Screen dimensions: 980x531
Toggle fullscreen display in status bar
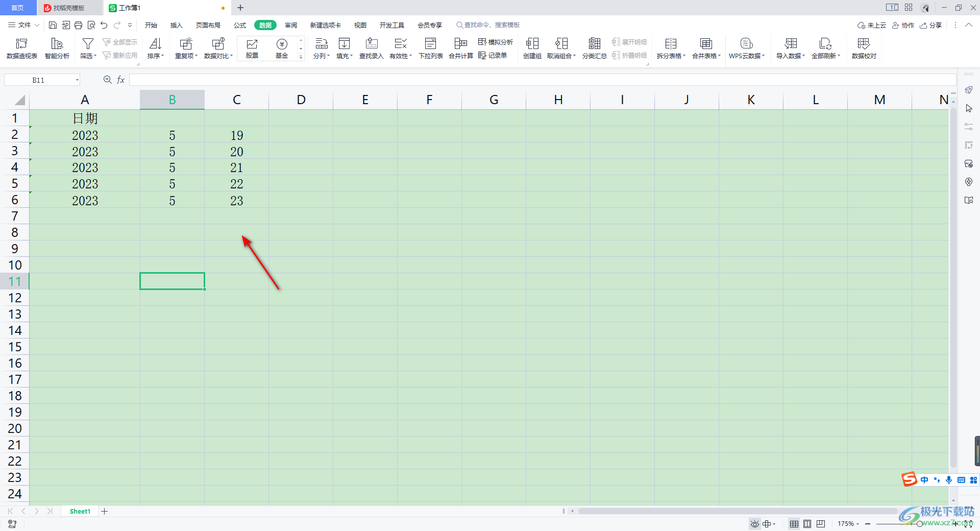(x=968, y=524)
